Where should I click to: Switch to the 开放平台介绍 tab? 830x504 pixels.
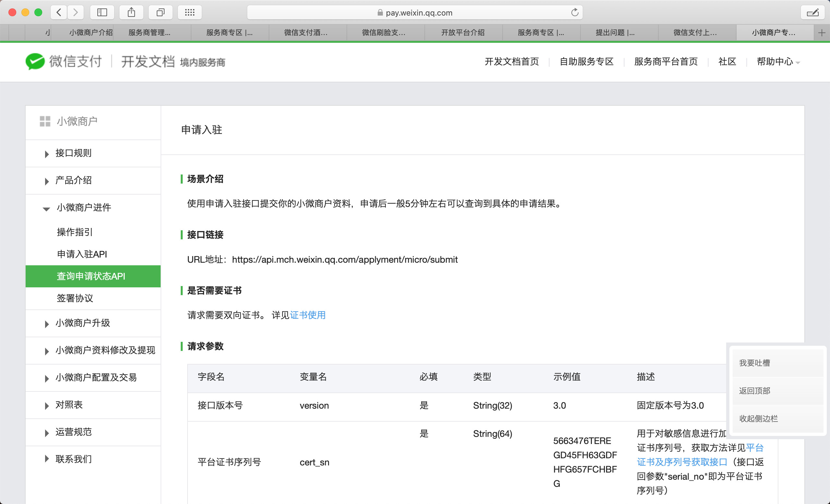pyautogui.click(x=463, y=33)
